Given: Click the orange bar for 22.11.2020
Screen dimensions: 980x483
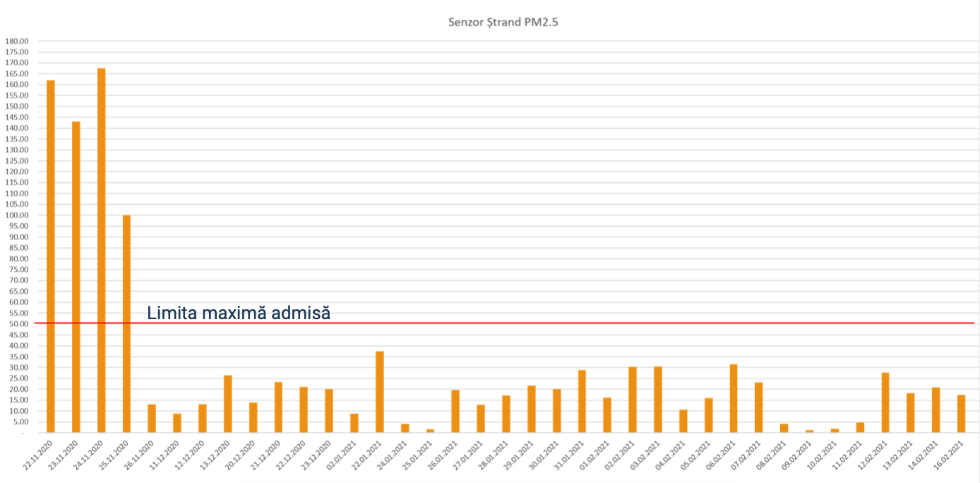Looking at the screenshot, I should point(51,256).
